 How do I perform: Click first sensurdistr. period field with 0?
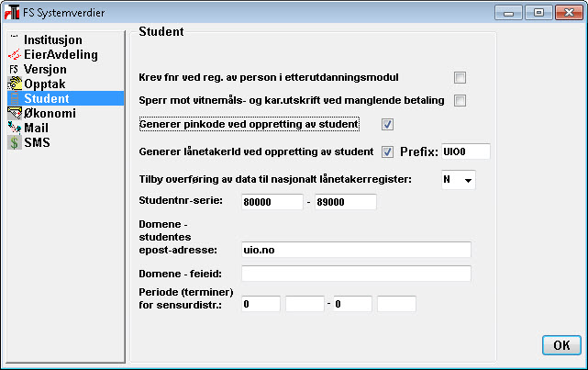pyautogui.click(x=261, y=304)
